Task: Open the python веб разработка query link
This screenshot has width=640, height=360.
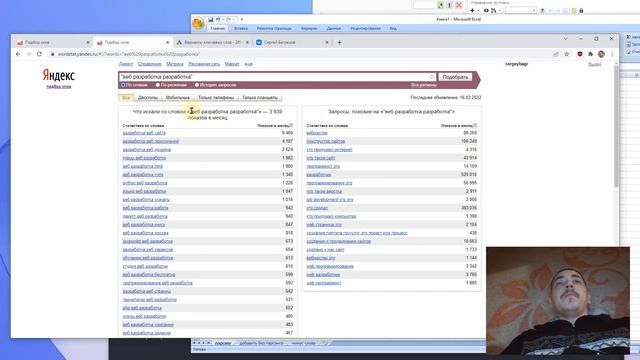Action: click(145, 183)
